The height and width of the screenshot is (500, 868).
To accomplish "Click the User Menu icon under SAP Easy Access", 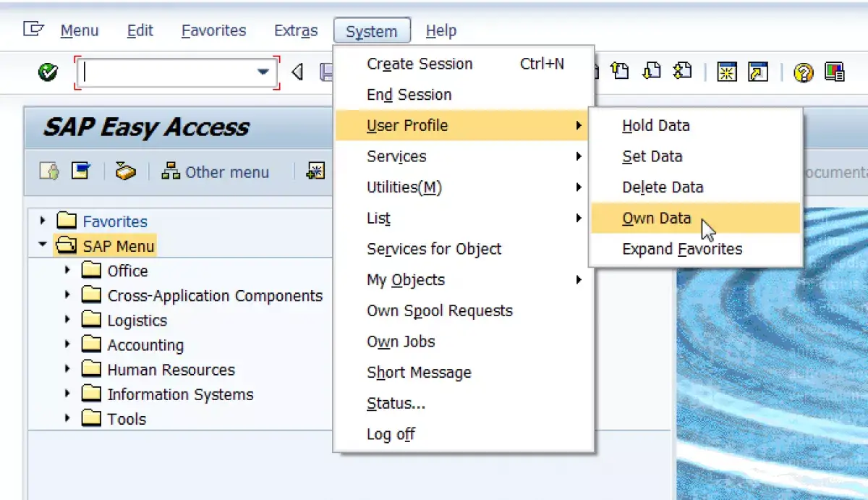I will click(x=49, y=171).
